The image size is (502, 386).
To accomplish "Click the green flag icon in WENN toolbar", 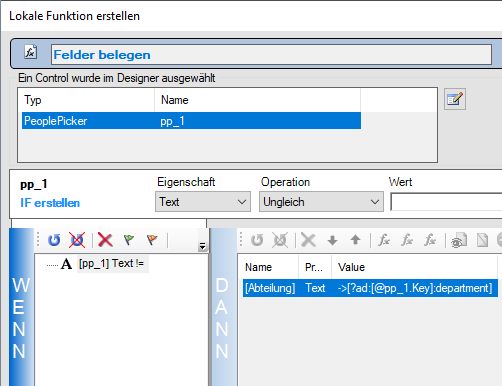I will [129, 239].
